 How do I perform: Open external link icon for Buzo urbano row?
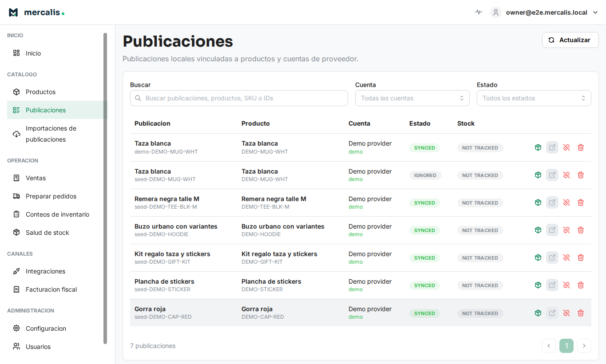click(552, 230)
